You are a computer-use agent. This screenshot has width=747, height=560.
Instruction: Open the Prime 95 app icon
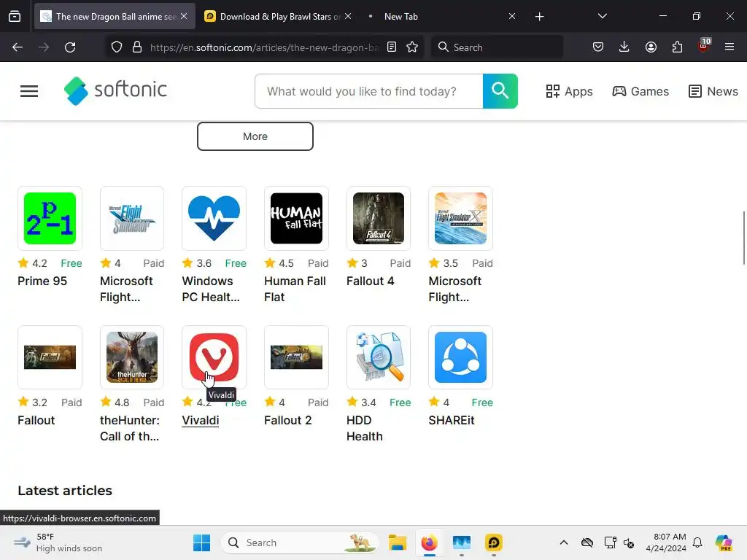coord(50,218)
